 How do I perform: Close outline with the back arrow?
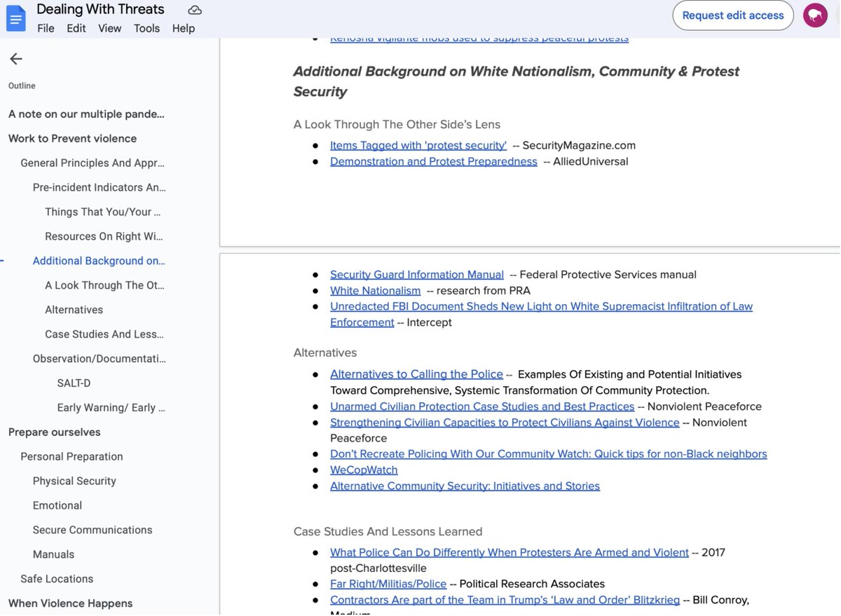[16, 59]
